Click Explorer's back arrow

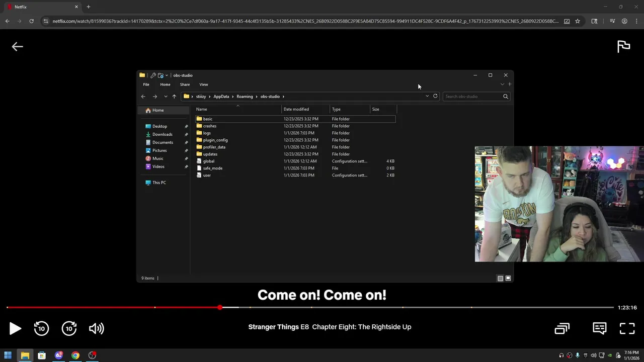(143, 97)
